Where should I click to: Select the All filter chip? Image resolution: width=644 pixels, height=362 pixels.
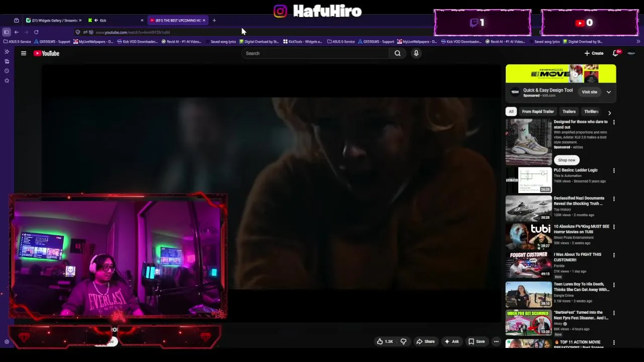[x=511, y=112]
